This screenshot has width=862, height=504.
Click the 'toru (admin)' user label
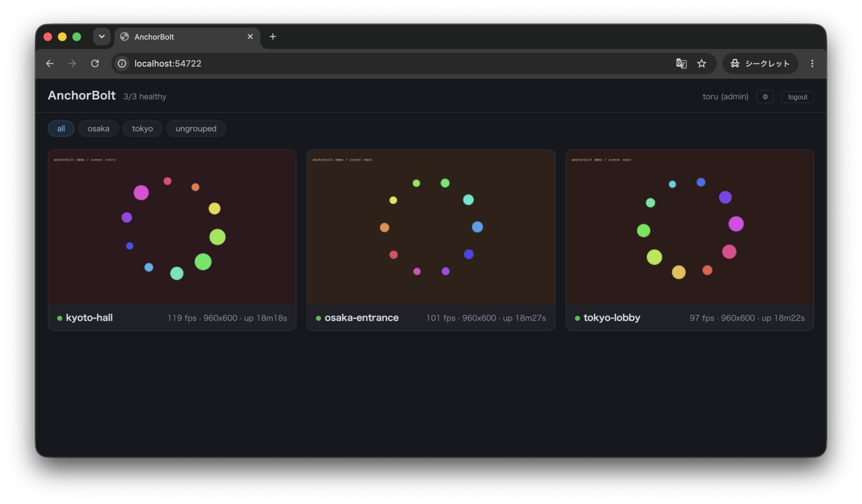725,97
